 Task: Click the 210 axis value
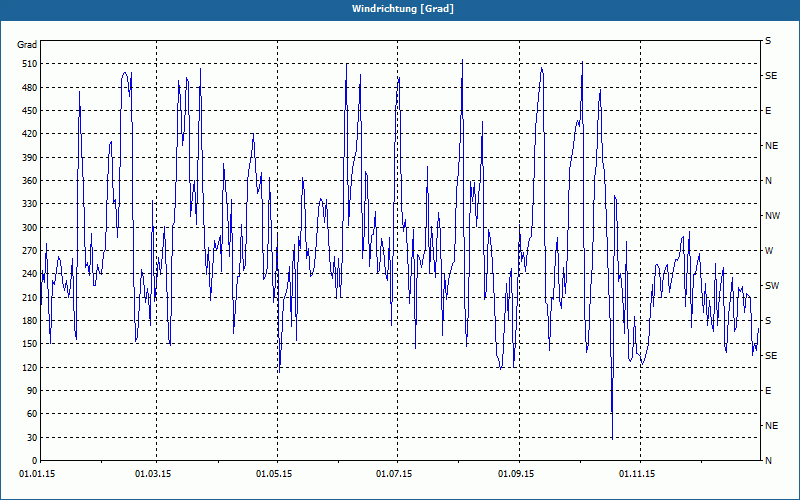point(30,297)
